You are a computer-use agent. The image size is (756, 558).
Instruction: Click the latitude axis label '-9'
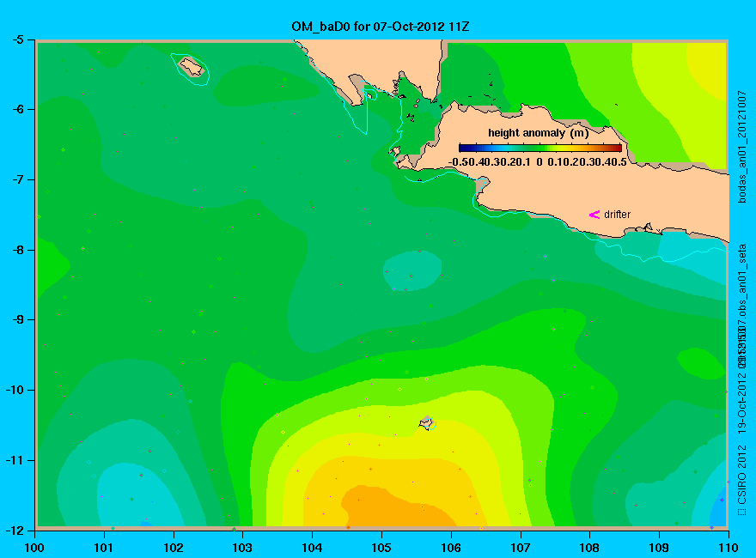17,320
